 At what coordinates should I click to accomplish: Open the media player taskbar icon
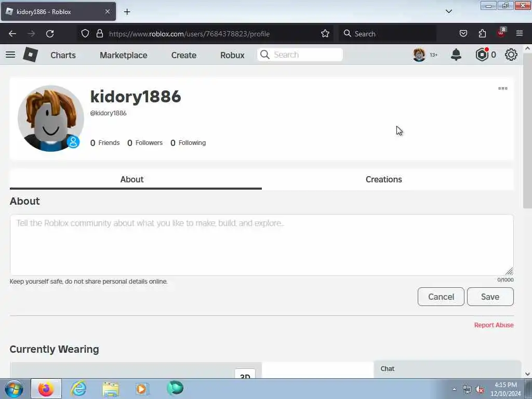click(x=142, y=389)
